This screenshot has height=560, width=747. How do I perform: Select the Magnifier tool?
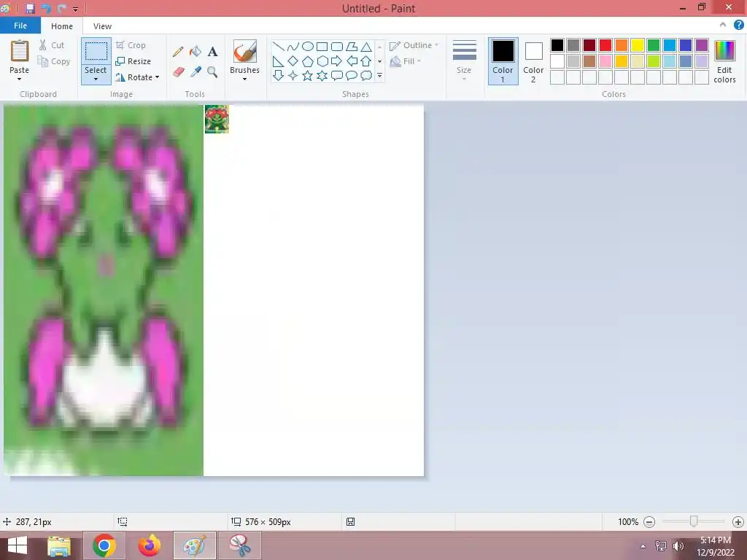(212, 72)
